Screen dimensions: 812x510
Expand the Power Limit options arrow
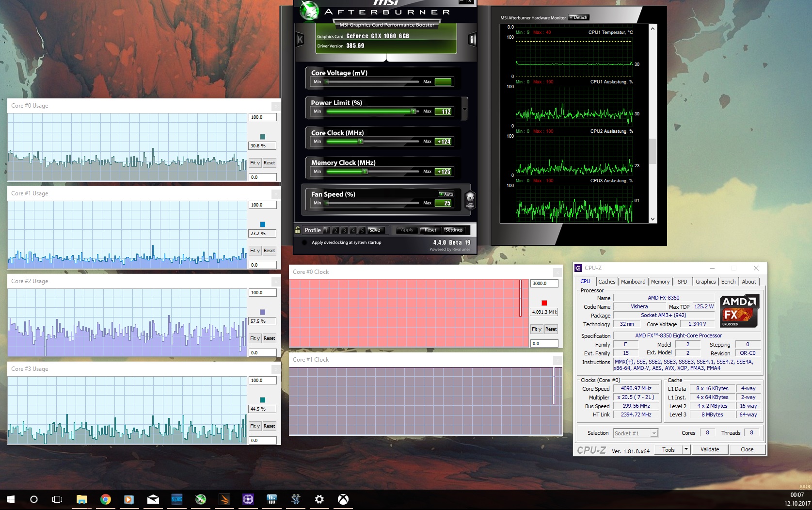tap(464, 109)
